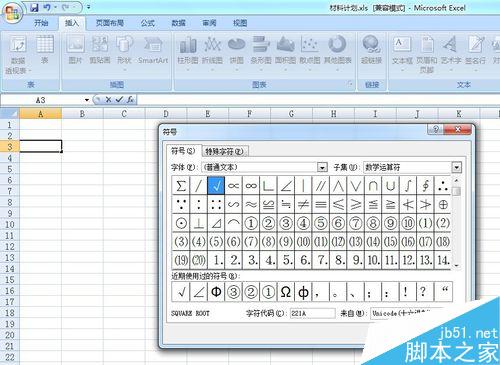The image size is (500, 365).
Task: Select the intersection ∩ symbol
Action: point(373,186)
